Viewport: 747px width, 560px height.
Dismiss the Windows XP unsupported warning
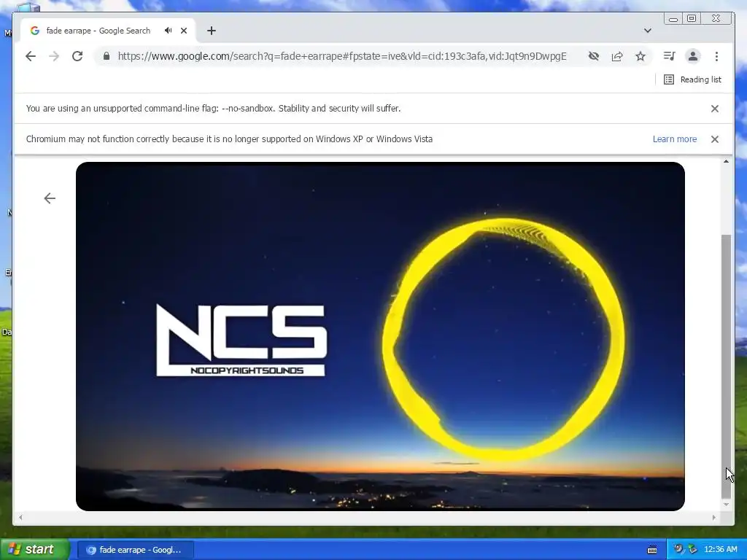tap(715, 139)
